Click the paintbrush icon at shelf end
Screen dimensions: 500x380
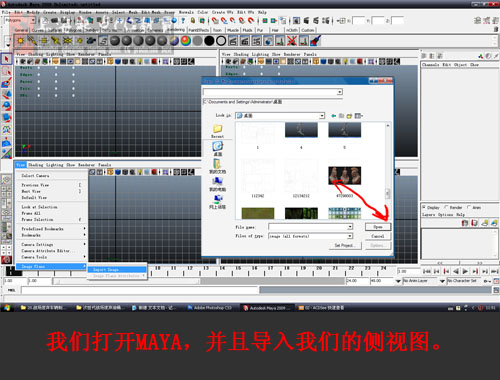click(x=315, y=41)
